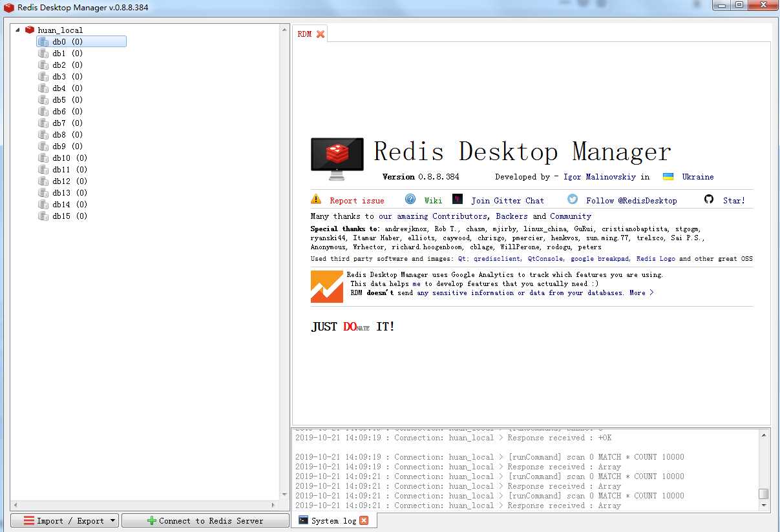The height and width of the screenshot is (532, 780).
Task: Click the huan_local red Redis server icon
Action: click(29, 30)
